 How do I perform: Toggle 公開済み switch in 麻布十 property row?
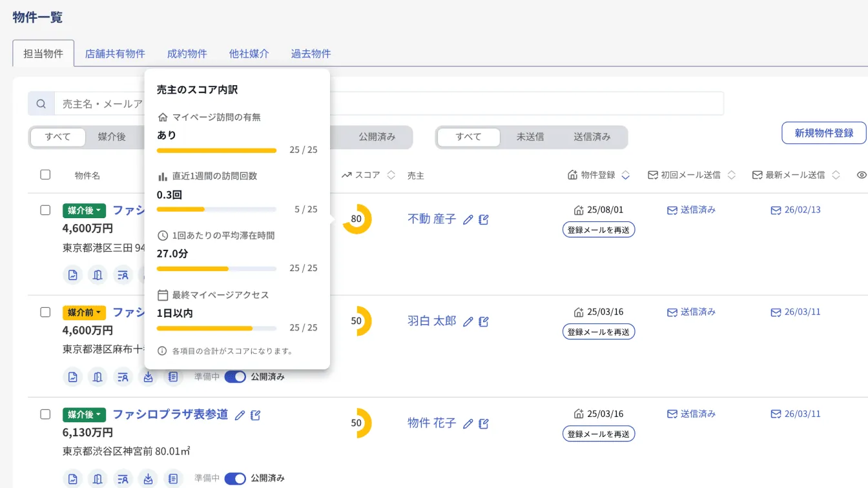(235, 377)
